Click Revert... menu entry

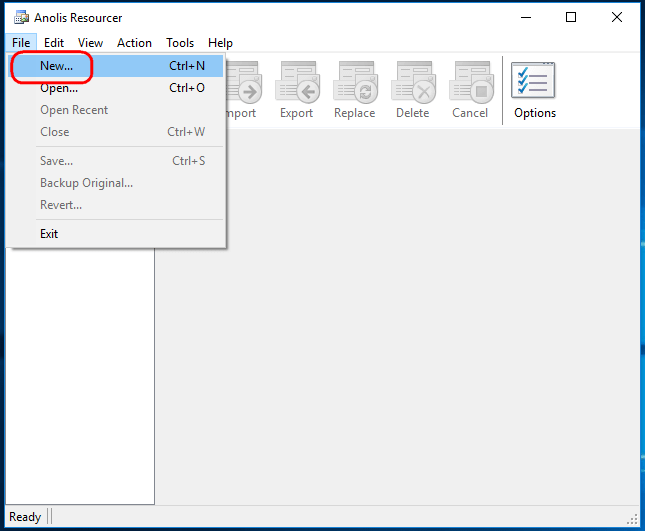pyautogui.click(x=116, y=205)
